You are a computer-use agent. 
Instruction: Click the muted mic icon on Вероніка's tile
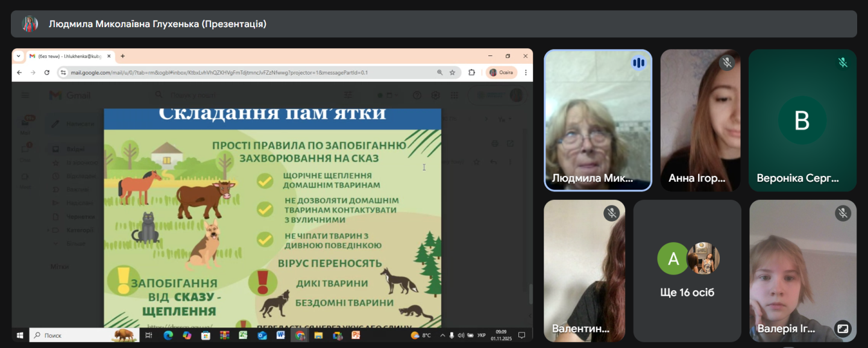pyautogui.click(x=843, y=63)
